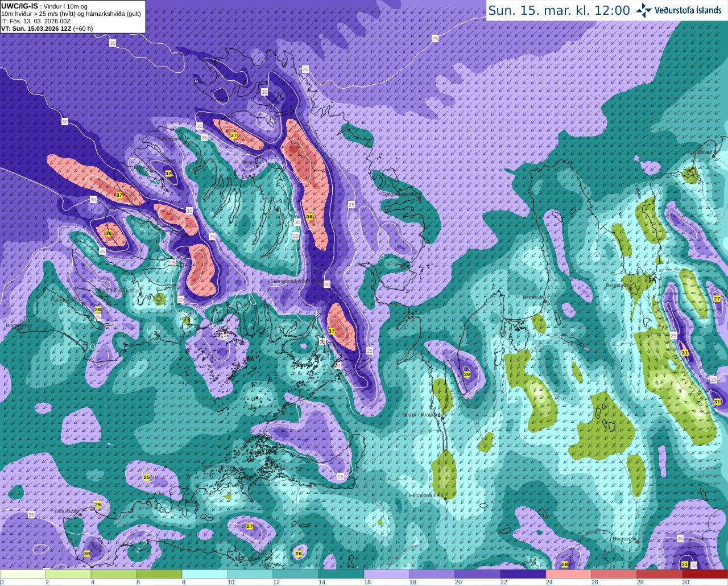Click the Holtavörðuheiði station label
728x586 pixels.
coord(427,496)
